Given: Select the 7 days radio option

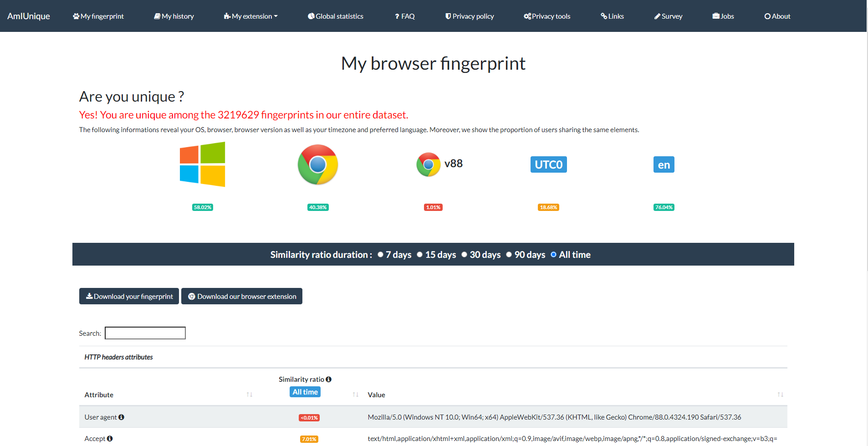Looking at the screenshot, I should point(380,255).
